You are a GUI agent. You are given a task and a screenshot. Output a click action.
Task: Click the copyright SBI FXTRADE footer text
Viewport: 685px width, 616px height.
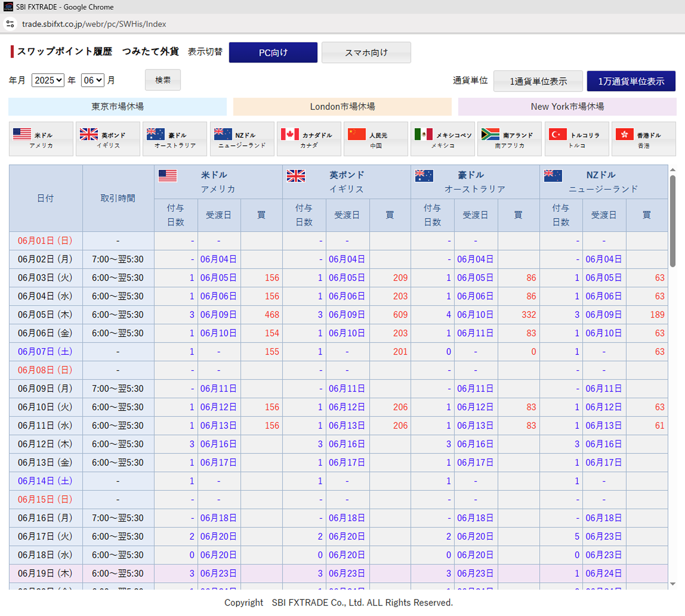(339, 602)
